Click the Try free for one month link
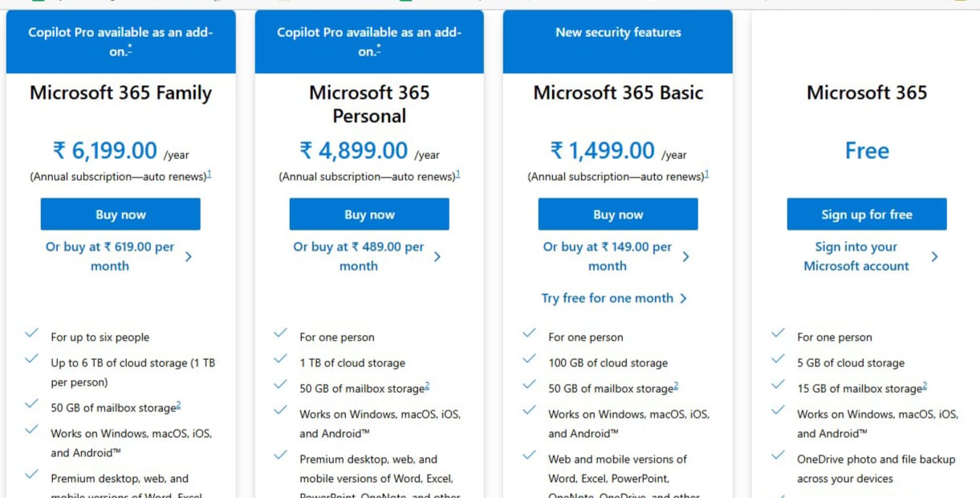Image resolution: width=980 pixels, height=498 pixels. point(608,298)
